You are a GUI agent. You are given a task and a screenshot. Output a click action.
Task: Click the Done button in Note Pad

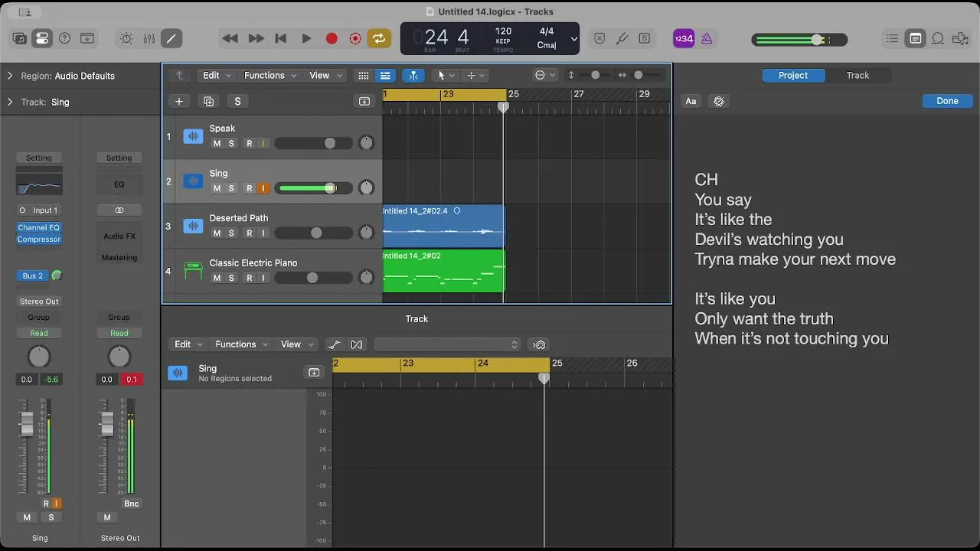(x=947, y=101)
